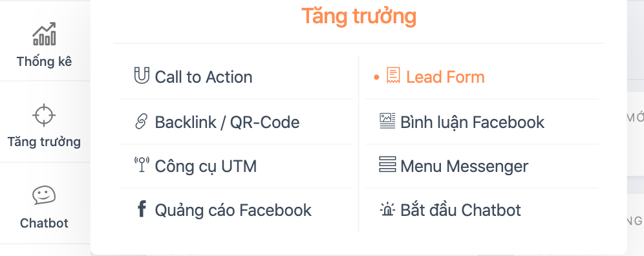Click the receipt icon beside Lead Form
The height and width of the screenshot is (256, 644).
coord(393,76)
